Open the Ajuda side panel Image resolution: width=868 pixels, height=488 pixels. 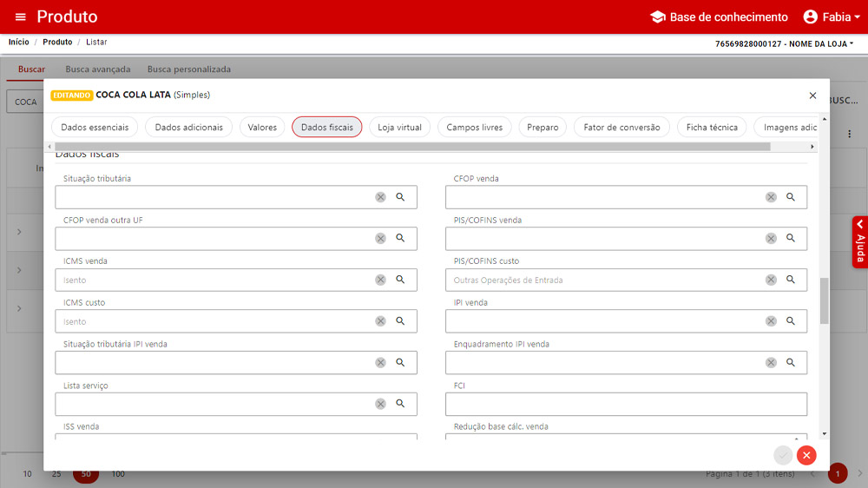point(859,241)
